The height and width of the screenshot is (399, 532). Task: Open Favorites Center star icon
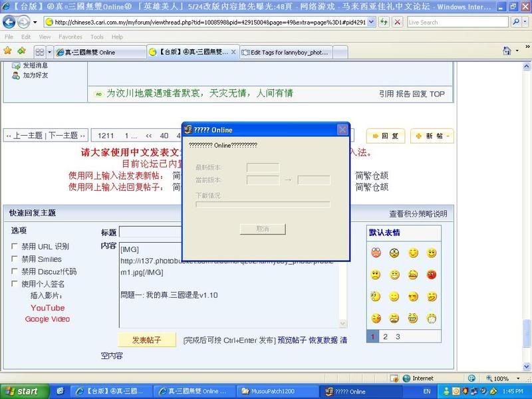tap(7, 51)
